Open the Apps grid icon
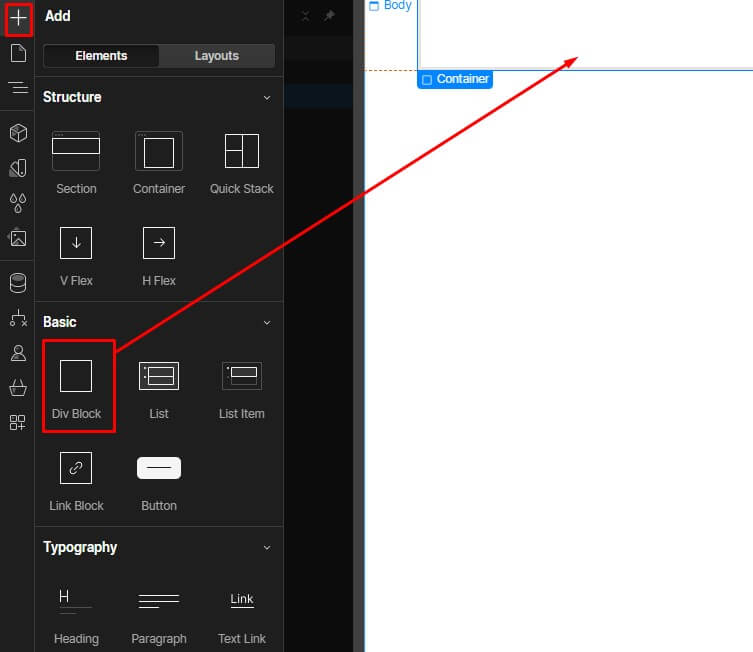 coord(18,423)
